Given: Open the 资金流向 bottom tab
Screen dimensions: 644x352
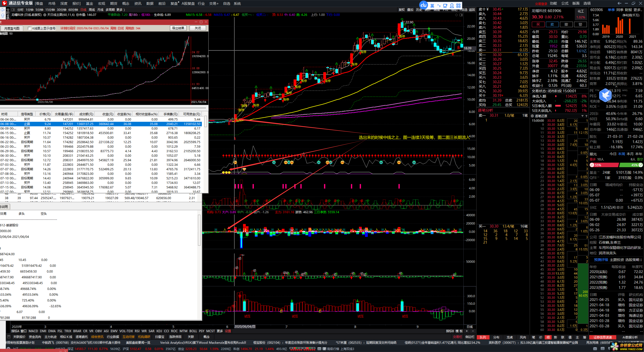Looking at the screenshot, I should coord(35,337).
